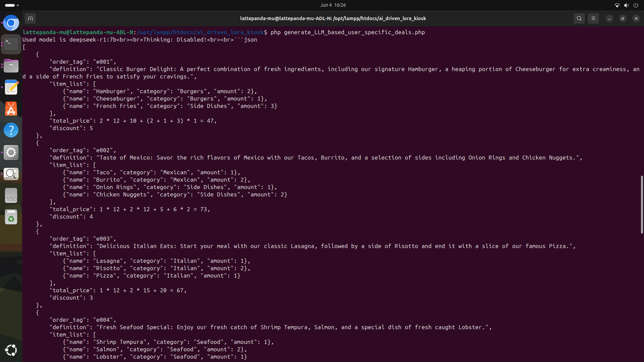Open Files manager in dock

[11, 66]
